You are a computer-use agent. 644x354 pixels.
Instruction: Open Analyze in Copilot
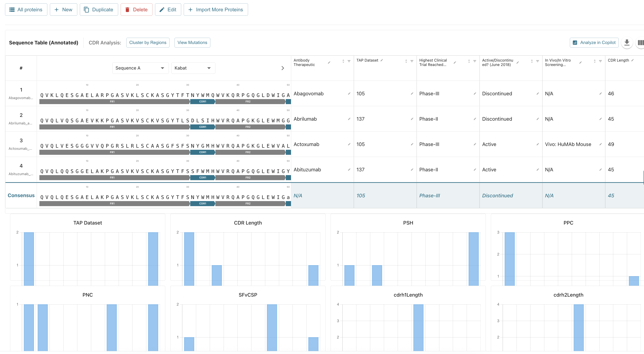pos(594,43)
